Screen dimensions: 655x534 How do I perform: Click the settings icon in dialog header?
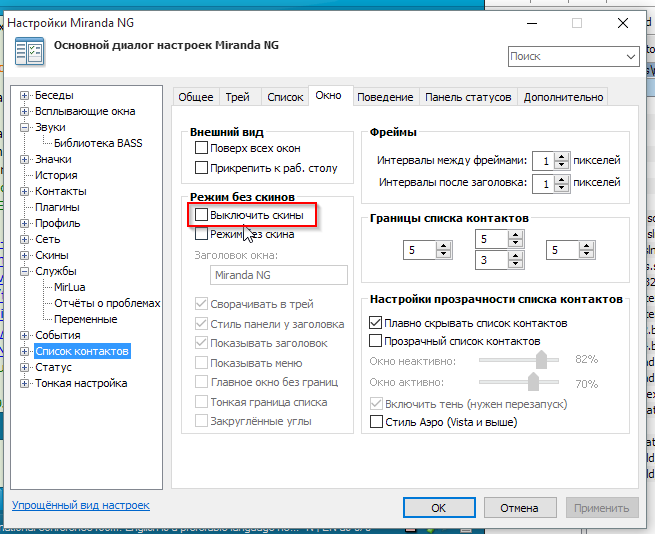28,51
